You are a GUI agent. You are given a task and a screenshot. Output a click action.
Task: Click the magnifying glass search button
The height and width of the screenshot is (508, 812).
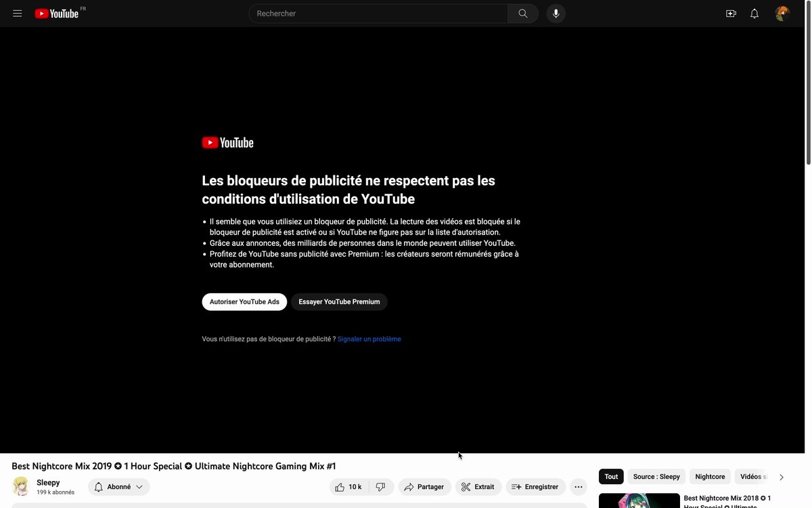[x=523, y=14]
